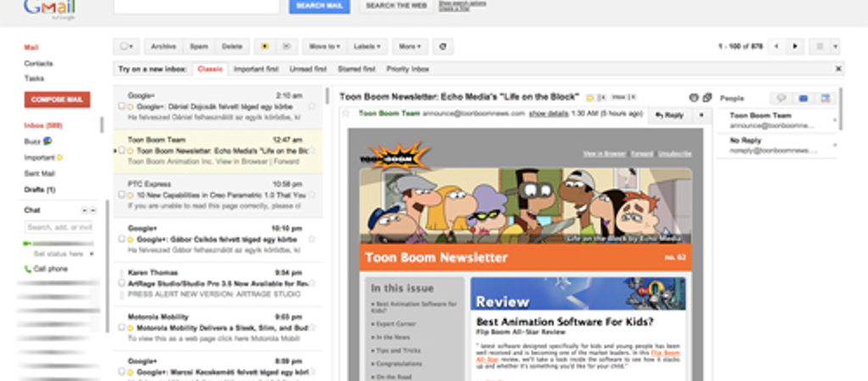868x381 pixels.
Task: Select checkbox for Toon Boom Team email
Action: [x=121, y=151]
